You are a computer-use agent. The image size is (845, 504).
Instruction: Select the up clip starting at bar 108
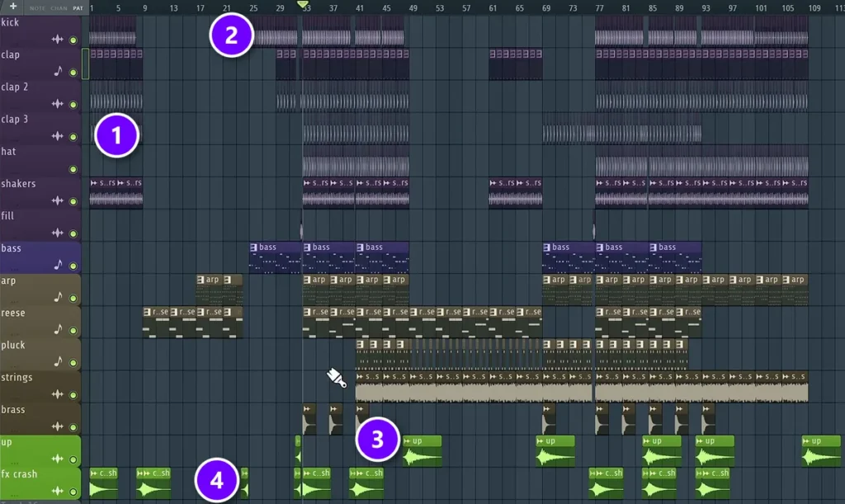point(821,451)
